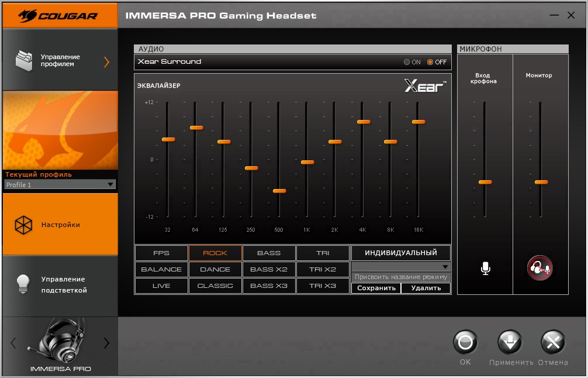
Task: Open Управление подсветкой section
Action: pyautogui.click(x=60, y=285)
